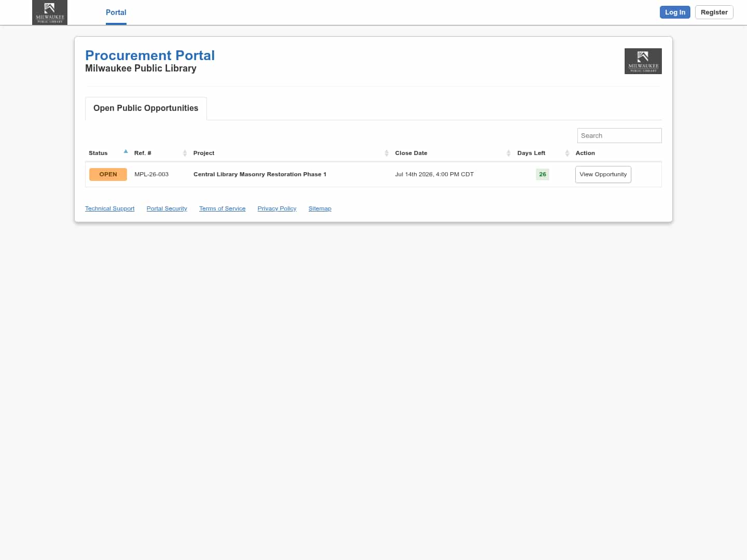The image size is (747, 560).
Task: Open the Portal nav tab
Action: tap(116, 12)
